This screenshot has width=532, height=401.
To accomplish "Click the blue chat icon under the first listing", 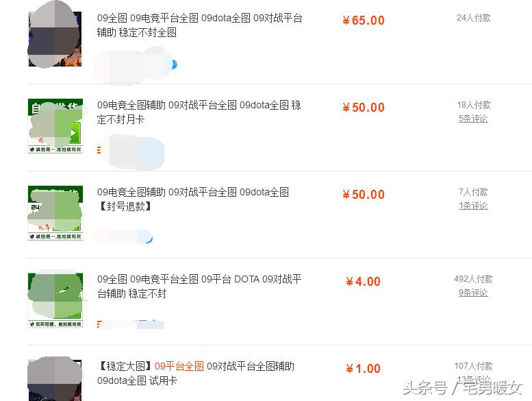I will click(x=175, y=64).
